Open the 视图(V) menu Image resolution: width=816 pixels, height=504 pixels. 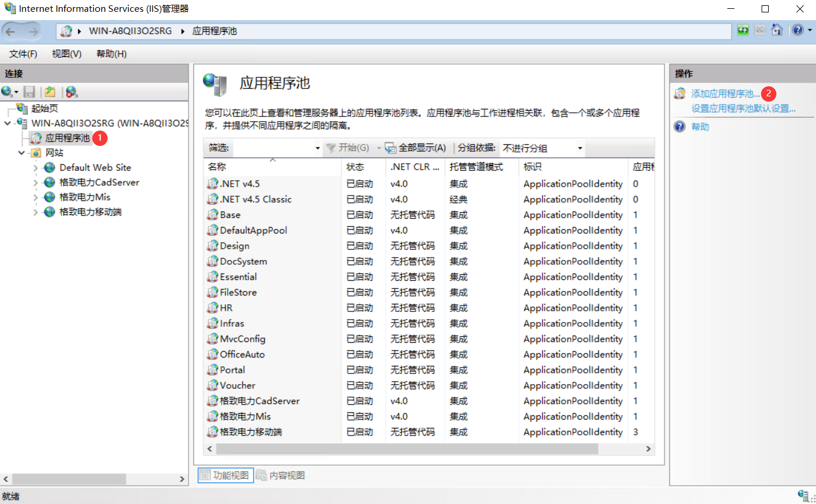(67, 54)
